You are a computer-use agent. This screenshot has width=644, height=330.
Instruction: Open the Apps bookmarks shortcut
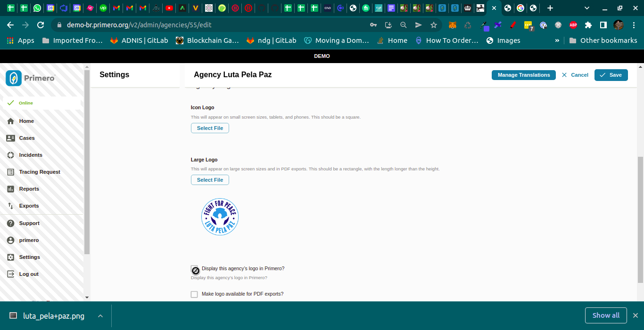point(20,40)
